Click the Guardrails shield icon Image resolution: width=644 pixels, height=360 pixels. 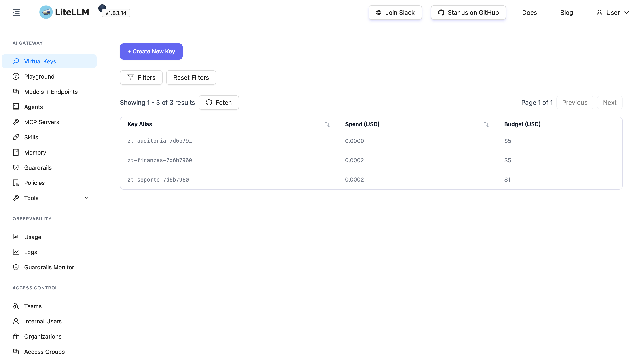coord(16,167)
